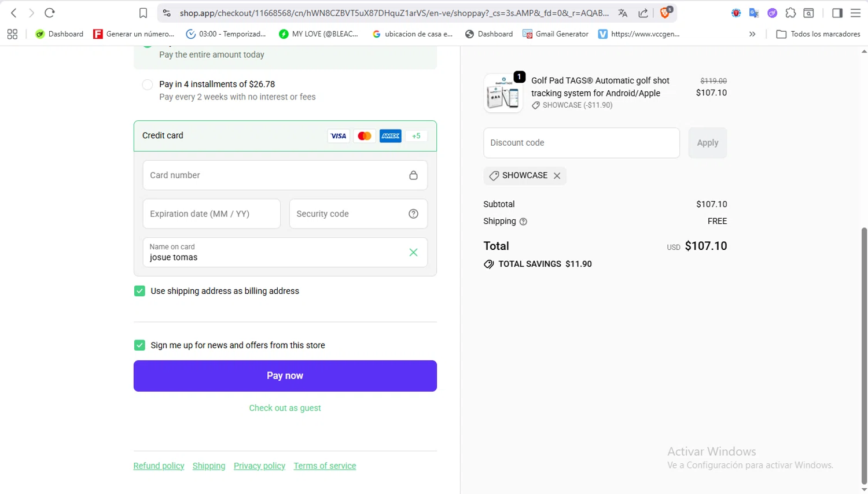Click the Card number field
This screenshot has height=494, width=868.
tap(285, 175)
